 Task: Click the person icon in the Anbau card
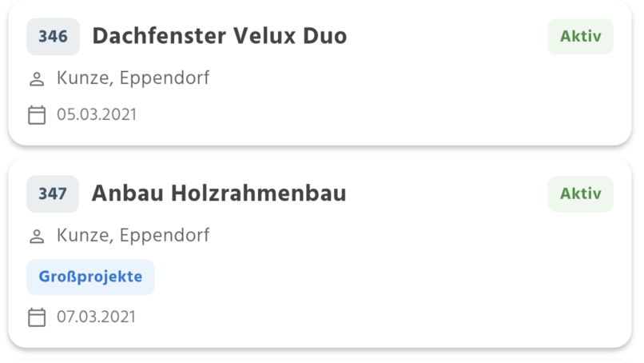[x=37, y=236]
